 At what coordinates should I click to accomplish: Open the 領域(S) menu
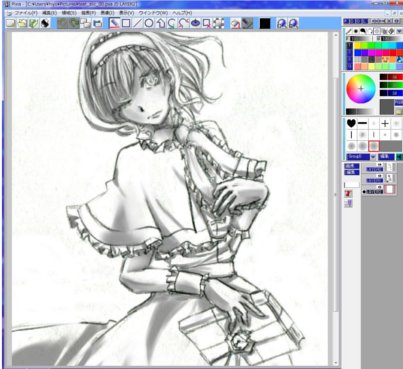click(x=69, y=13)
